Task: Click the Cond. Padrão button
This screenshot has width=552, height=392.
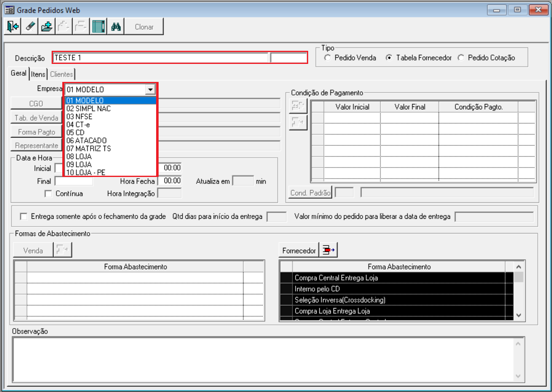Action: [x=311, y=193]
